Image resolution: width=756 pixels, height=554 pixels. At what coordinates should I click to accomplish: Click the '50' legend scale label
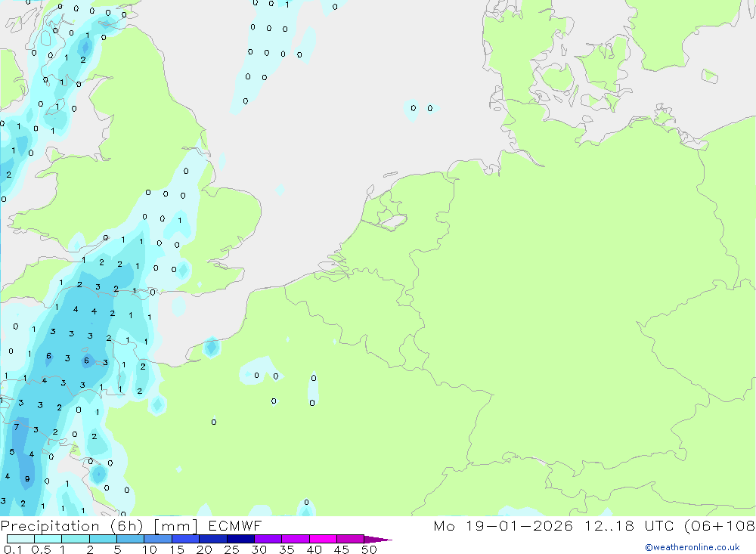pyautogui.click(x=369, y=549)
